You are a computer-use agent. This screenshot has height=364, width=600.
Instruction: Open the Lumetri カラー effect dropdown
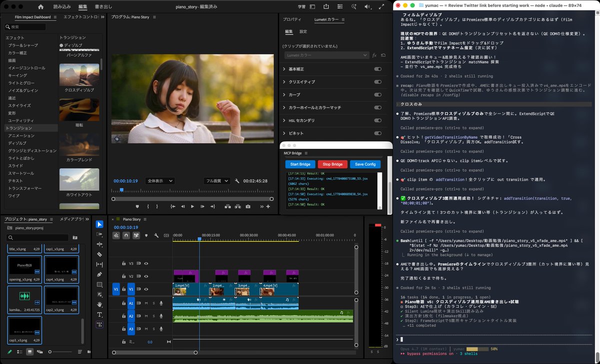pos(326,55)
